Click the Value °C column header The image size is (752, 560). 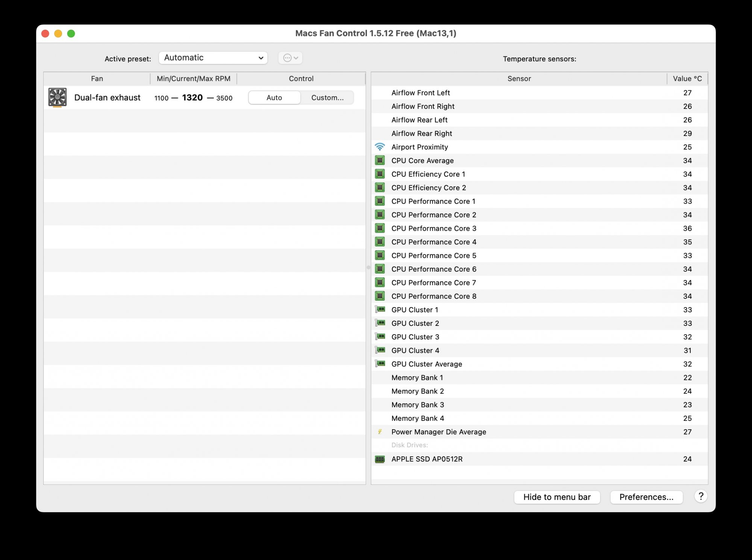click(x=687, y=79)
